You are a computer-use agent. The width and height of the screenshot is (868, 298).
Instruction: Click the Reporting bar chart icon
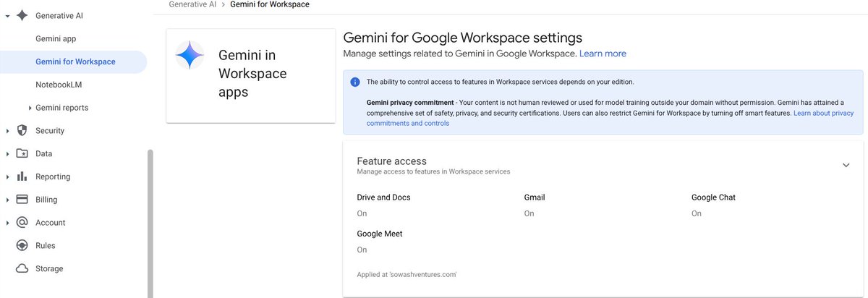tap(22, 176)
